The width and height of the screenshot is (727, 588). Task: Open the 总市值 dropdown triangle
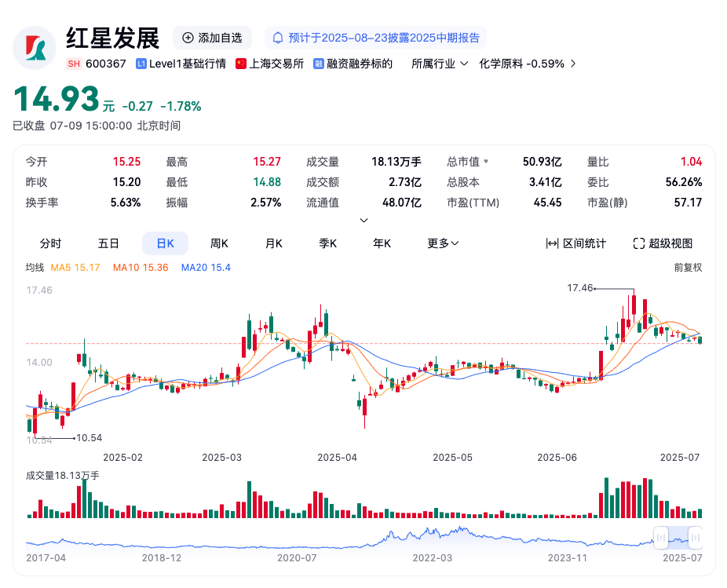486,162
